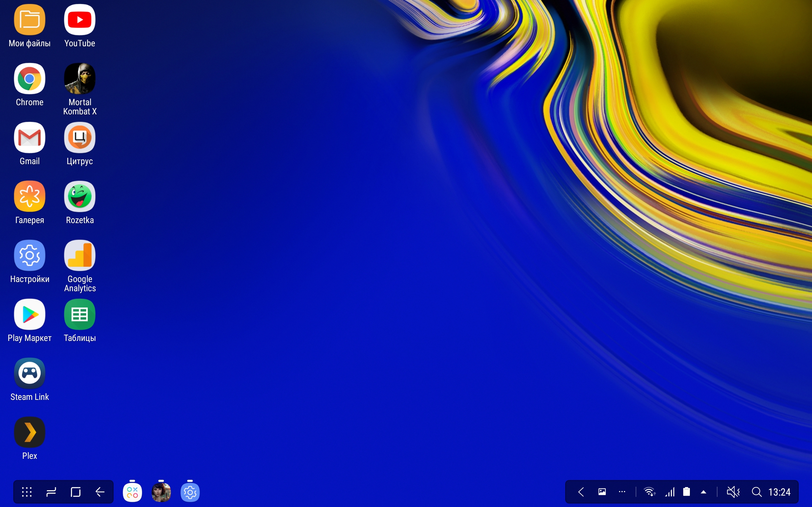Expand the tray up-arrow
812x507 pixels.
(x=704, y=492)
